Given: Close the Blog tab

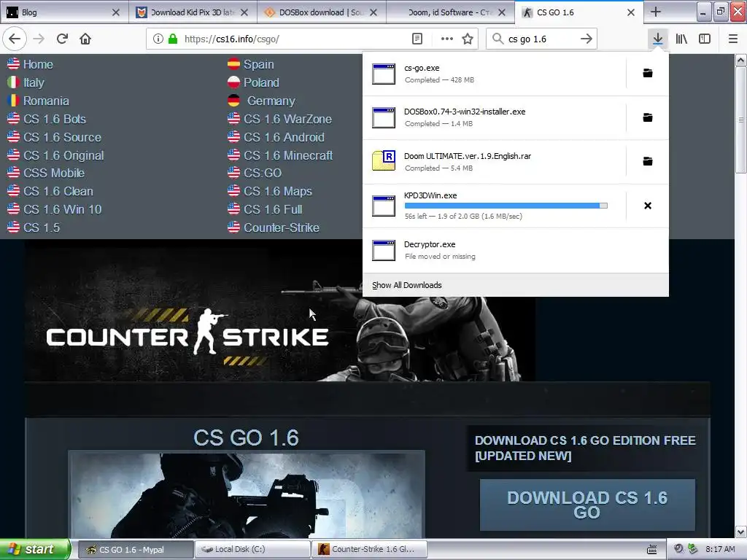Looking at the screenshot, I should click(116, 12).
